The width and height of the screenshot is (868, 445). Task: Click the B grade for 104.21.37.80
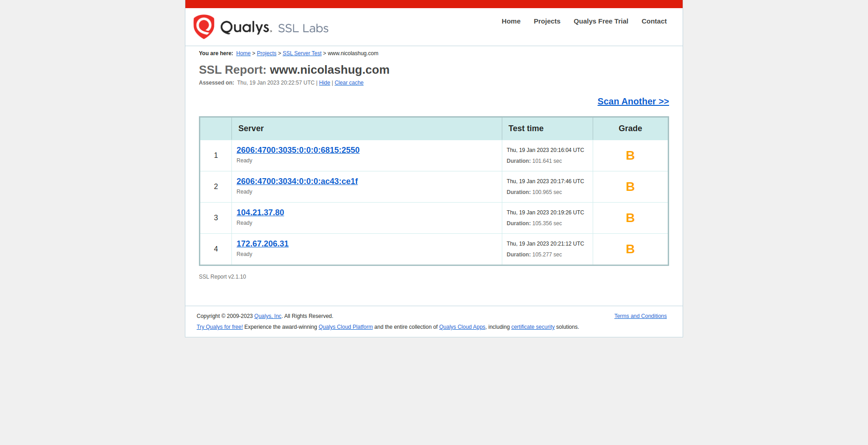630,218
